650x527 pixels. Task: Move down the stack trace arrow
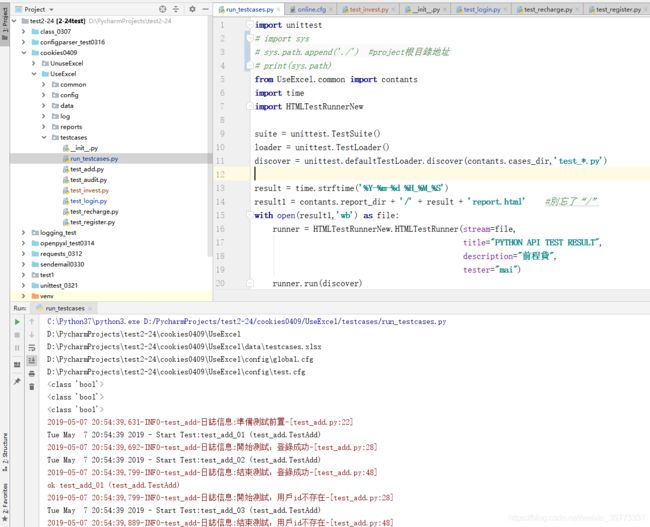click(32, 335)
